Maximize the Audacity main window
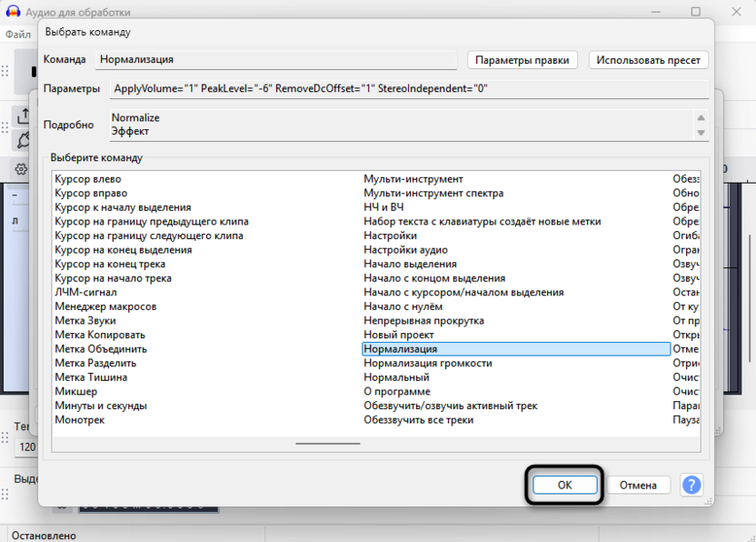 click(696, 12)
